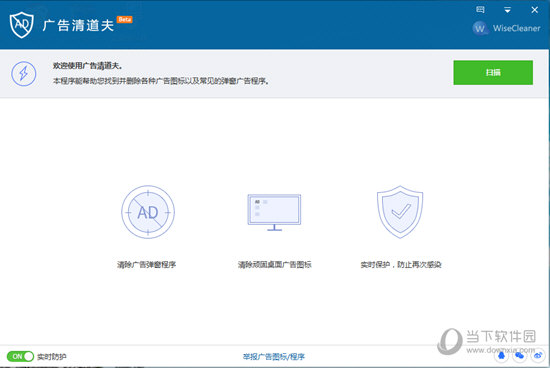
Task: Click the AD crosshair target icon
Action: [148, 212]
